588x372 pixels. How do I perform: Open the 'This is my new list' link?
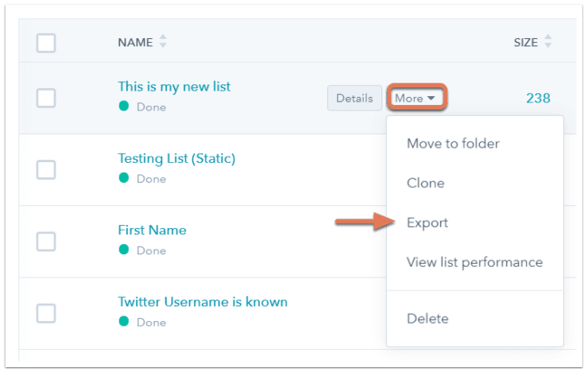174,87
